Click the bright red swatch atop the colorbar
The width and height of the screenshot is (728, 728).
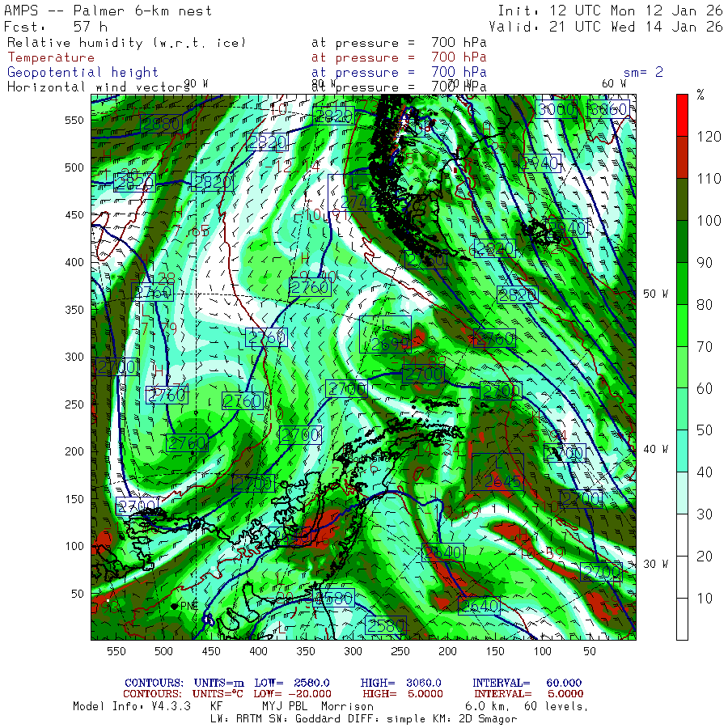click(x=682, y=114)
